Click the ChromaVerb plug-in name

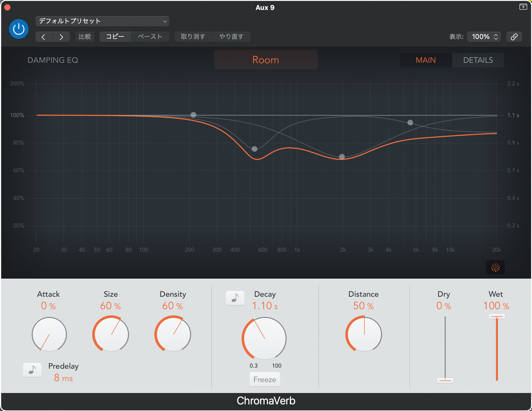(266, 401)
